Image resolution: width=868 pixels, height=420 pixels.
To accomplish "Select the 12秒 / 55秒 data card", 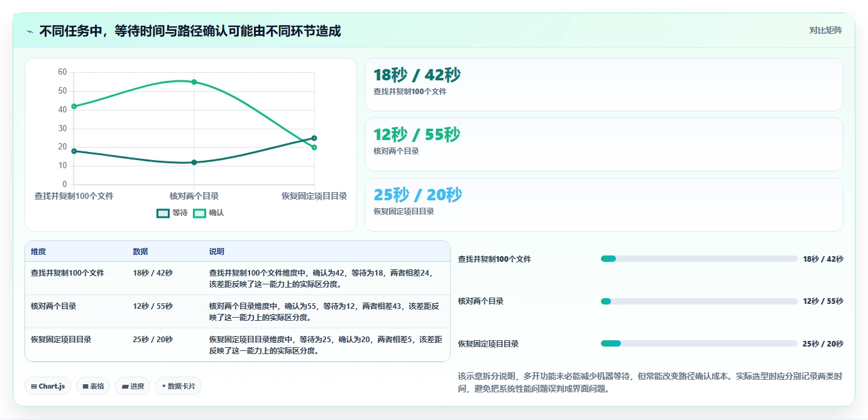I will (x=603, y=144).
